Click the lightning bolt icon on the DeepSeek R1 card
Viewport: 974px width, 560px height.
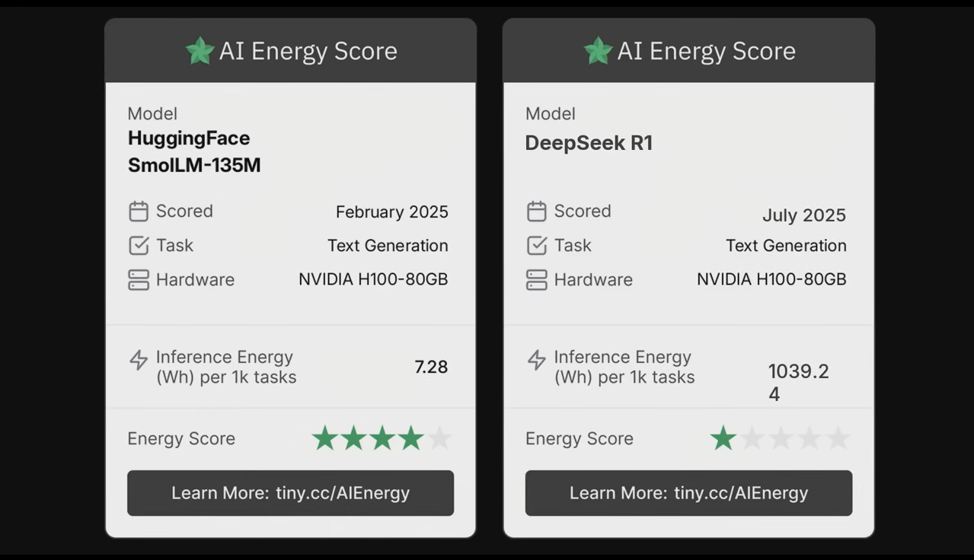537,360
